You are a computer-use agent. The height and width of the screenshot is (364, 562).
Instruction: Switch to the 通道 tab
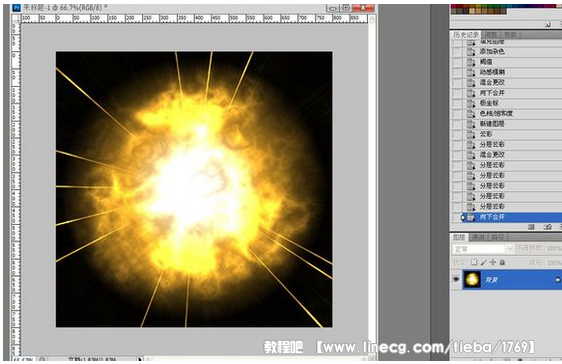[x=478, y=237]
